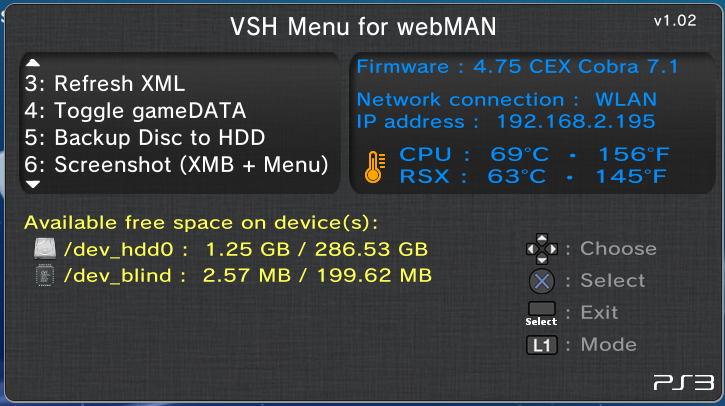Image resolution: width=725 pixels, height=406 pixels.
Task: Select menu item 4: Toggle gameDATA
Action: click(135, 111)
